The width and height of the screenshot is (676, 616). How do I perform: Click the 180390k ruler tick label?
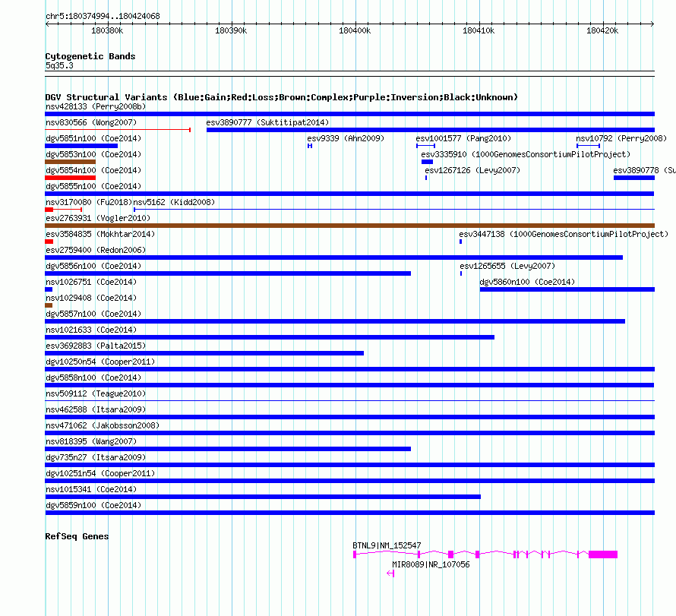click(x=231, y=30)
